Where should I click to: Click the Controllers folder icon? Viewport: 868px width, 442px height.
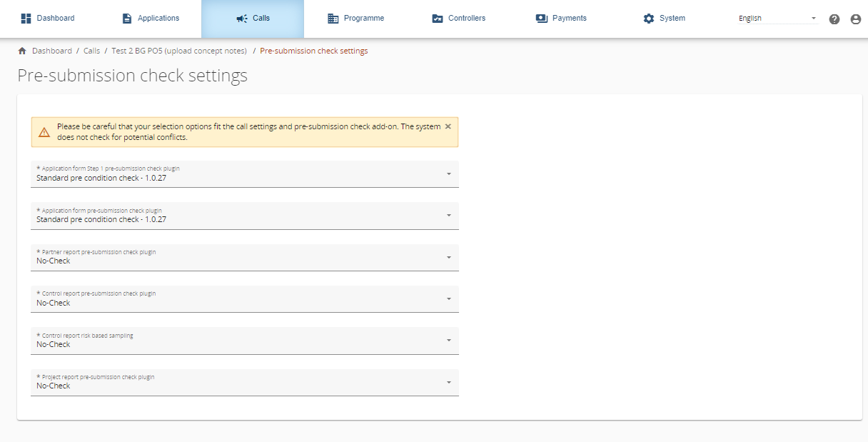438,19
